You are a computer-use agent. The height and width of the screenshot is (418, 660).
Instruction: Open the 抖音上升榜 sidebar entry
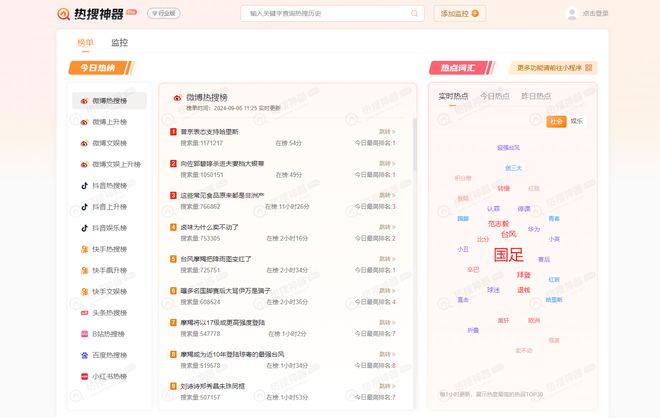pyautogui.click(x=109, y=207)
